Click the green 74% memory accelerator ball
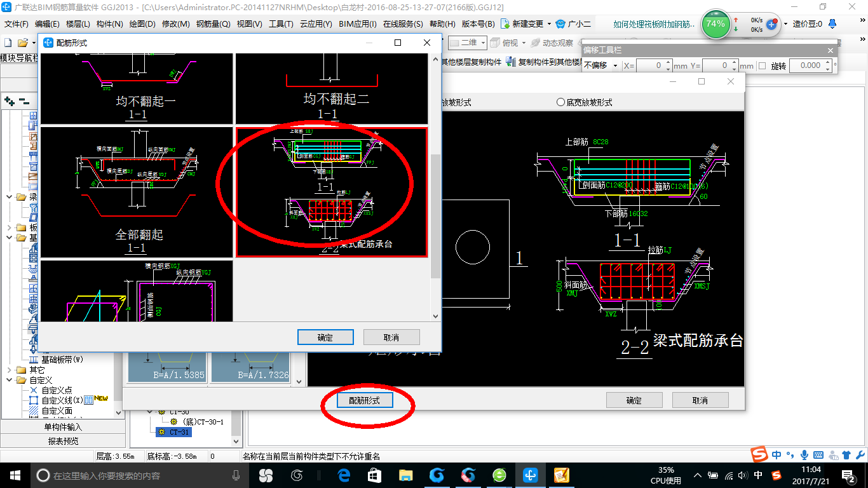 (715, 24)
